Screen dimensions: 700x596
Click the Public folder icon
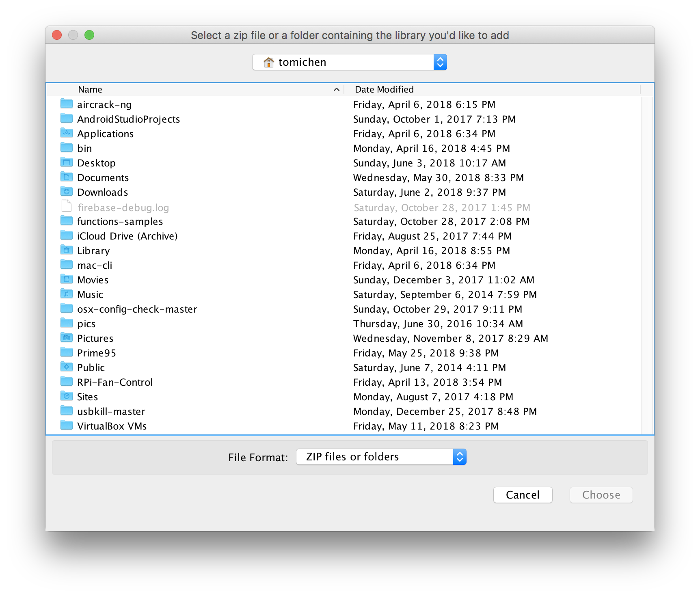tap(67, 367)
